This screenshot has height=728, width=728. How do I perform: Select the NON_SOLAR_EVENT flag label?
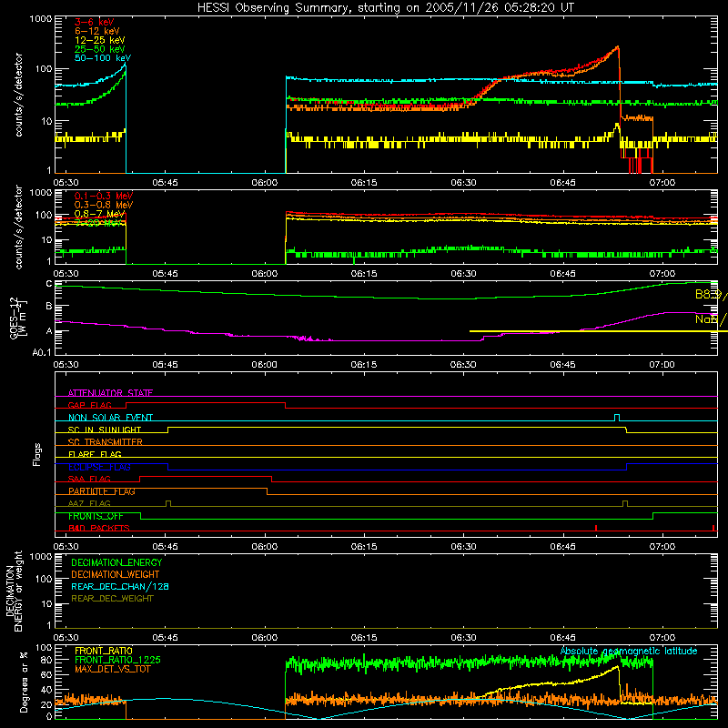(x=110, y=418)
